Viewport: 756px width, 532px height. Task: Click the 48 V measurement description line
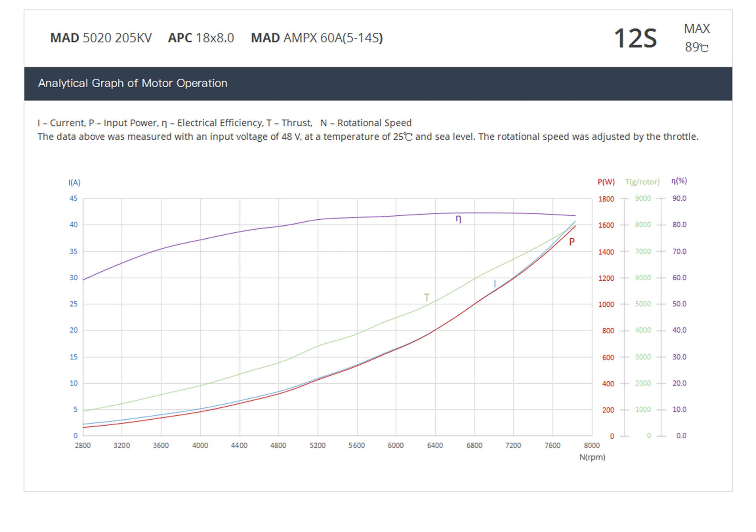click(x=368, y=137)
